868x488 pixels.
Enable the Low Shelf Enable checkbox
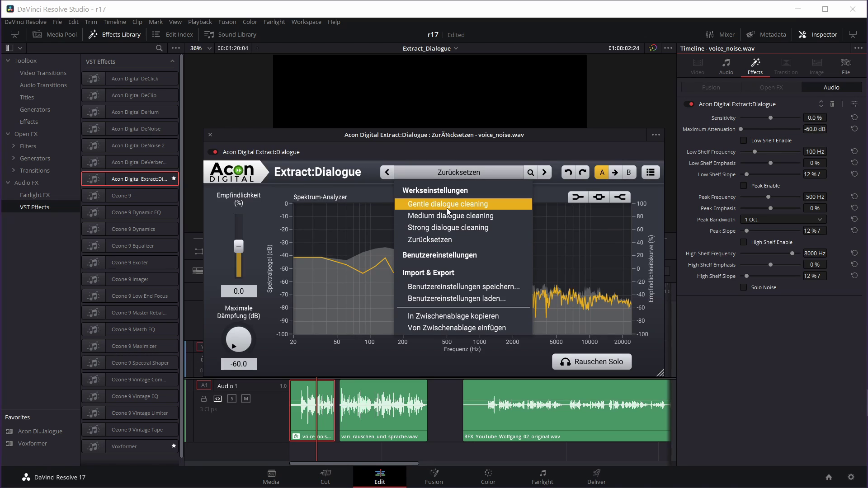743,141
